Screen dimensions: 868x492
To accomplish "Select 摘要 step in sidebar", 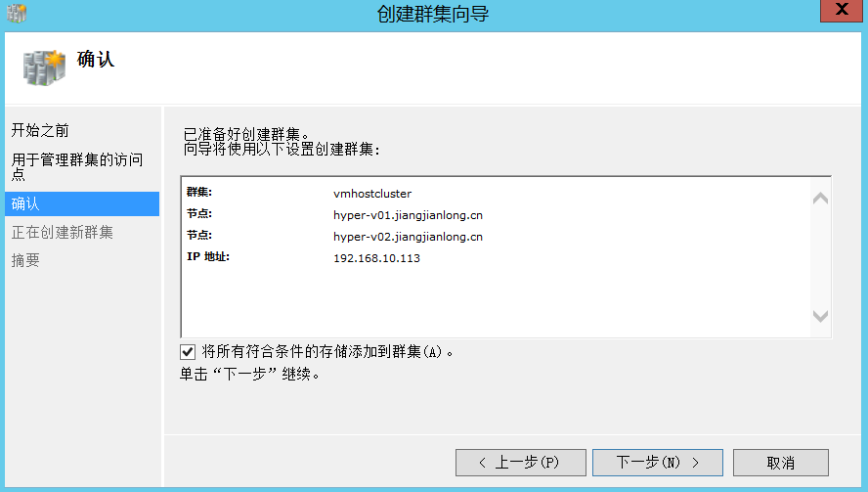I will coord(25,260).
